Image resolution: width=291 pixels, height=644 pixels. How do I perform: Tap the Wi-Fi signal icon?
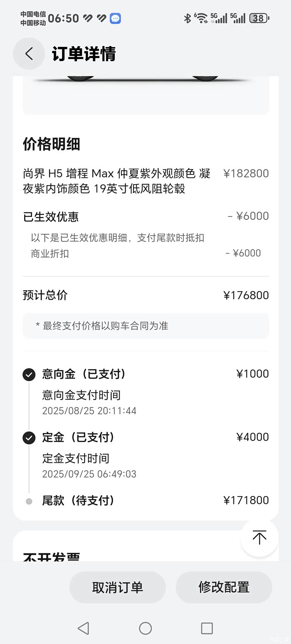pyautogui.click(x=201, y=18)
